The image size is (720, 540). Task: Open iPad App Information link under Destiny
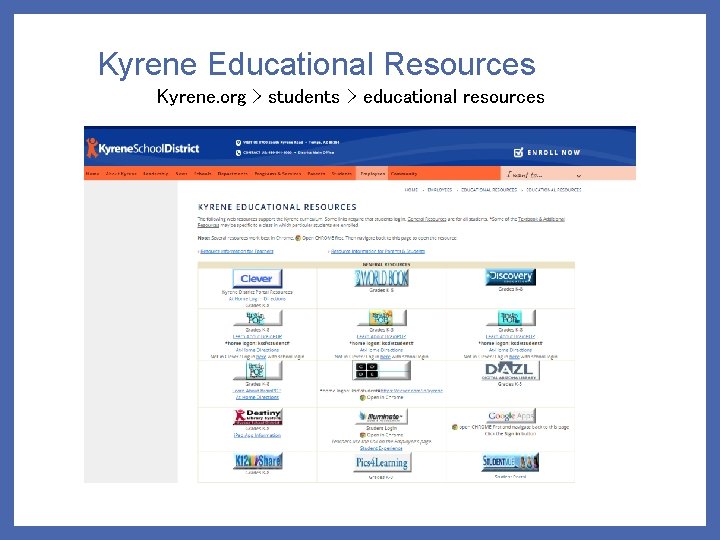pyautogui.click(x=257, y=435)
